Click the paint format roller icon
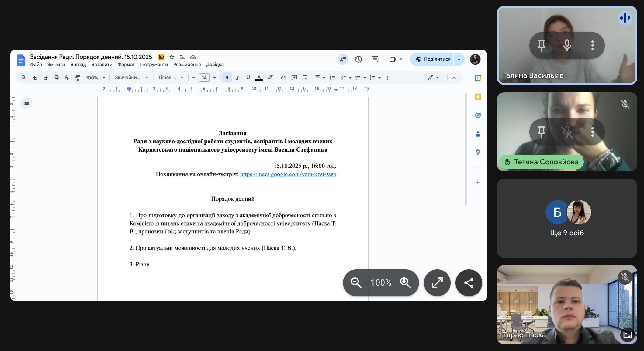The height and width of the screenshot is (351, 644). coord(78,78)
